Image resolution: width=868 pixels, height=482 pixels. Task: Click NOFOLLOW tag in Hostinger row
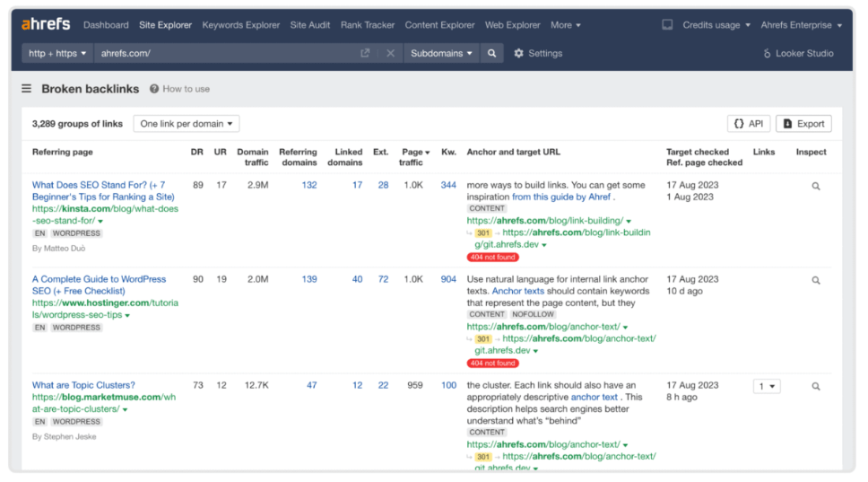[533, 314]
